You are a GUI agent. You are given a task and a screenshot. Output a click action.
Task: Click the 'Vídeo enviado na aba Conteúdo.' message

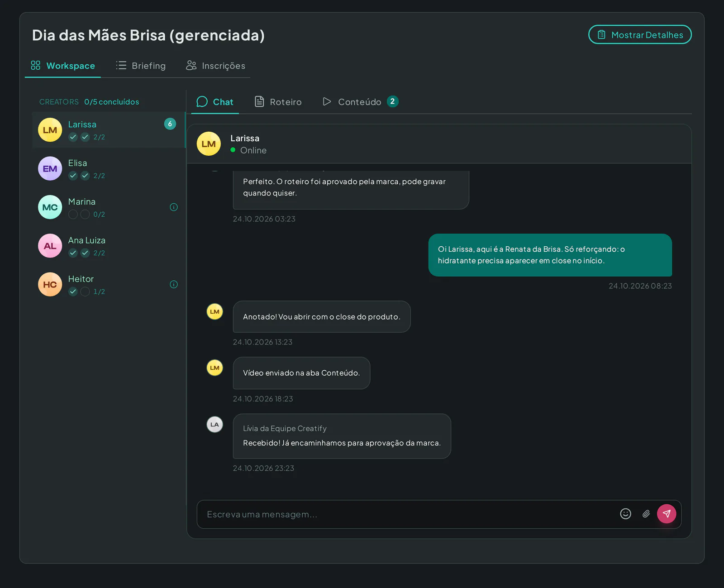point(301,373)
